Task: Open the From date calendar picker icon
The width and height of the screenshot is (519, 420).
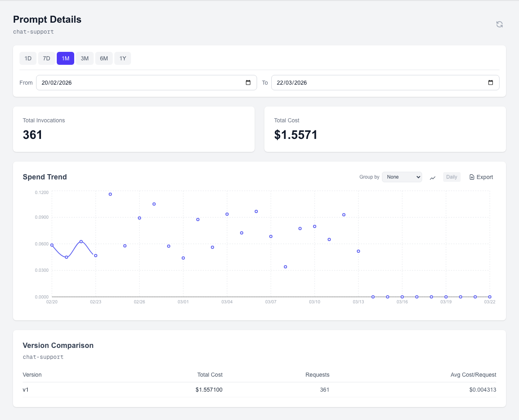Action: point(248,83)
